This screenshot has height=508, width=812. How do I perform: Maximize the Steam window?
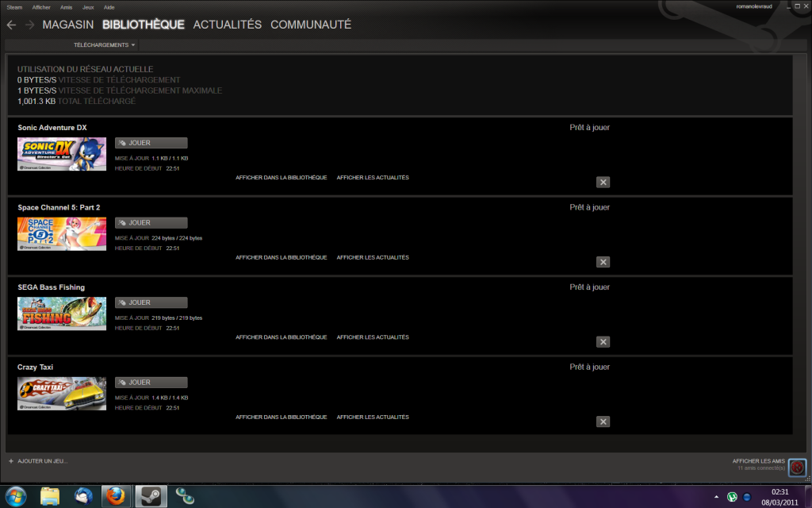[798, 6]
